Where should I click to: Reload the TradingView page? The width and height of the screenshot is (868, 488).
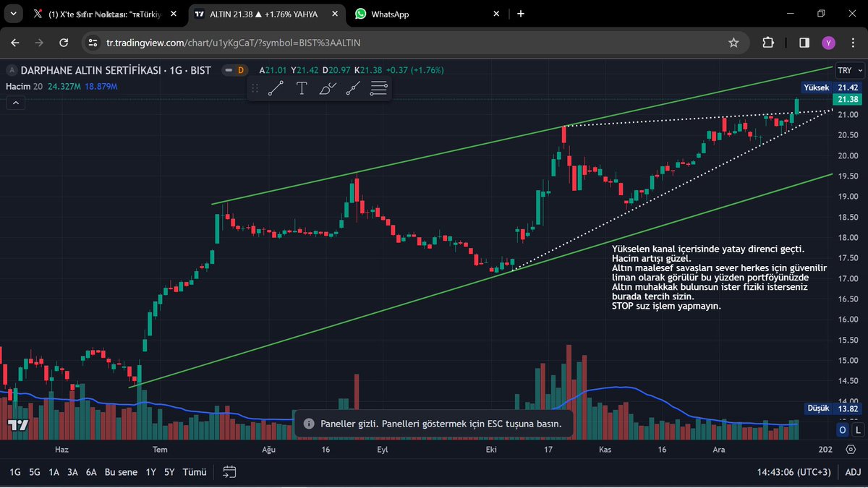(64, 43)
